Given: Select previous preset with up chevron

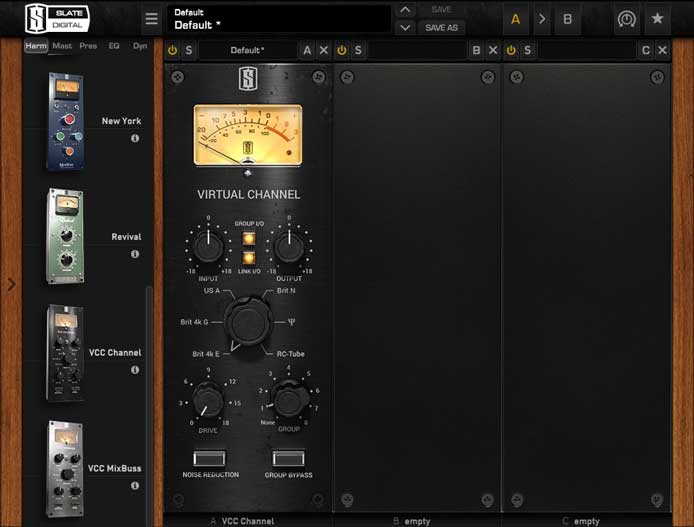Looking at the screenshot, I should click(405, 10).
